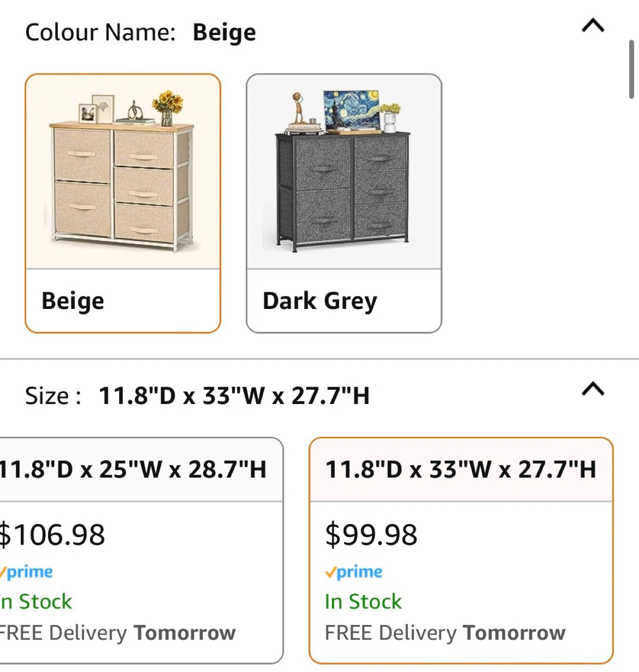Choose the 11.8"D x 25"W x 28.7"H size option
Image resolution: width=639 pixels, height=672 pixels.
(x=133, y=469)
